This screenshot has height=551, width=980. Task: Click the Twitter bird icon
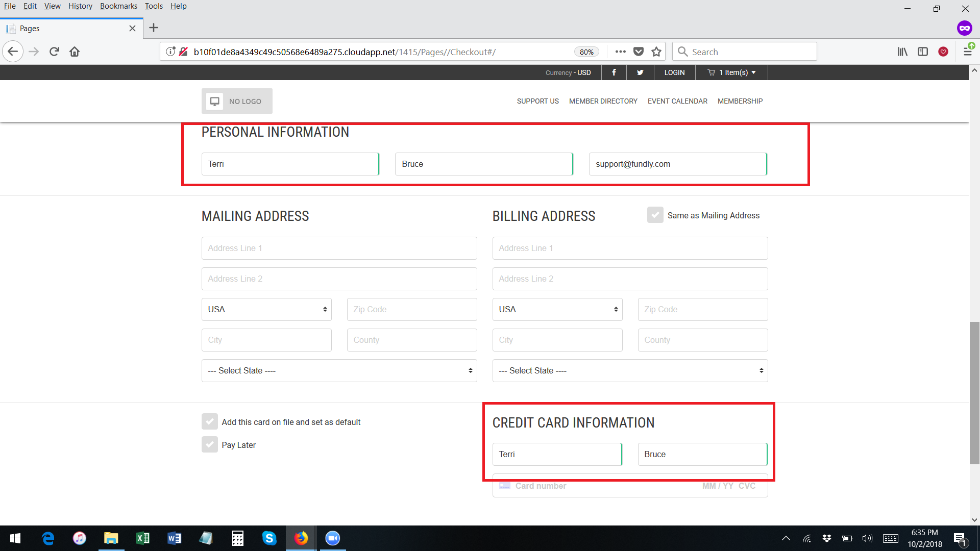(640, 72)
